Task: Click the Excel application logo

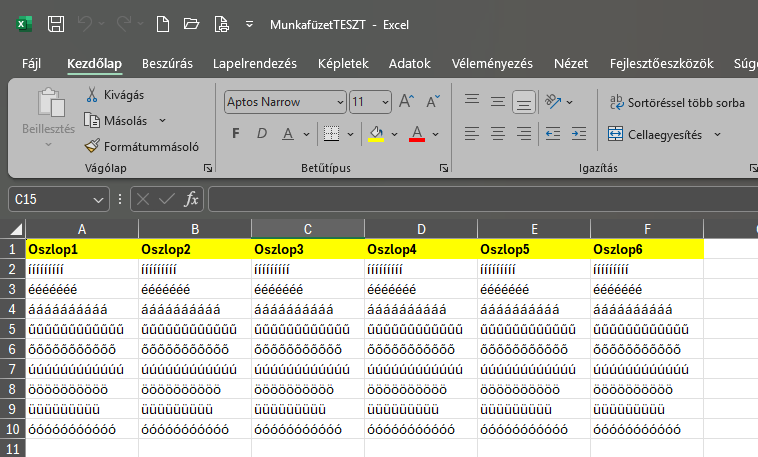Action: click(24, 24)
